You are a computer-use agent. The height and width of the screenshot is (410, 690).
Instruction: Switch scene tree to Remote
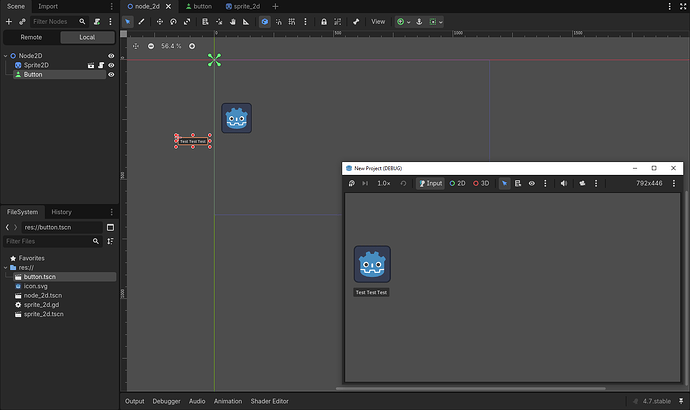[31, 37]
